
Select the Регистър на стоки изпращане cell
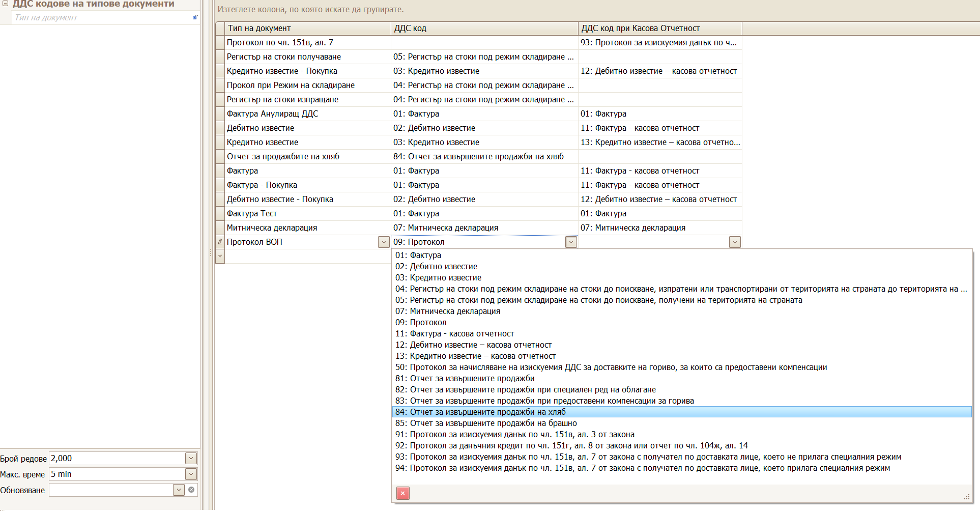click(x=308, y=100)
